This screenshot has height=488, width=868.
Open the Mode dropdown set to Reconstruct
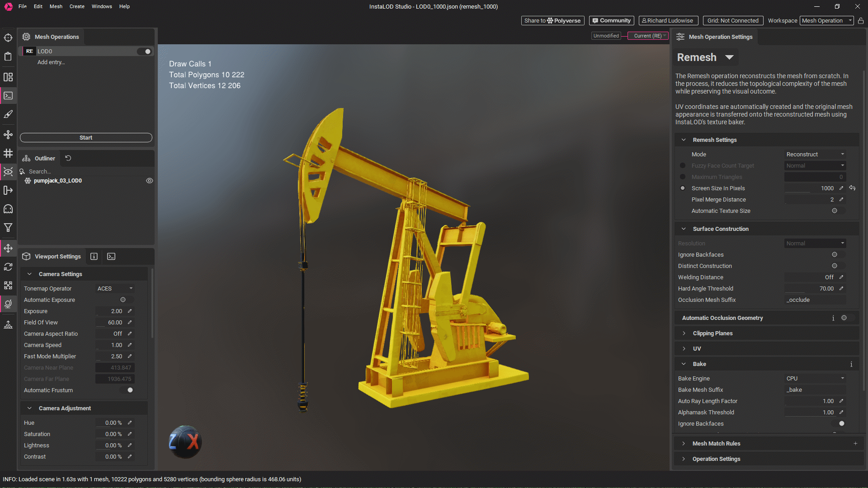coord(815,154)
